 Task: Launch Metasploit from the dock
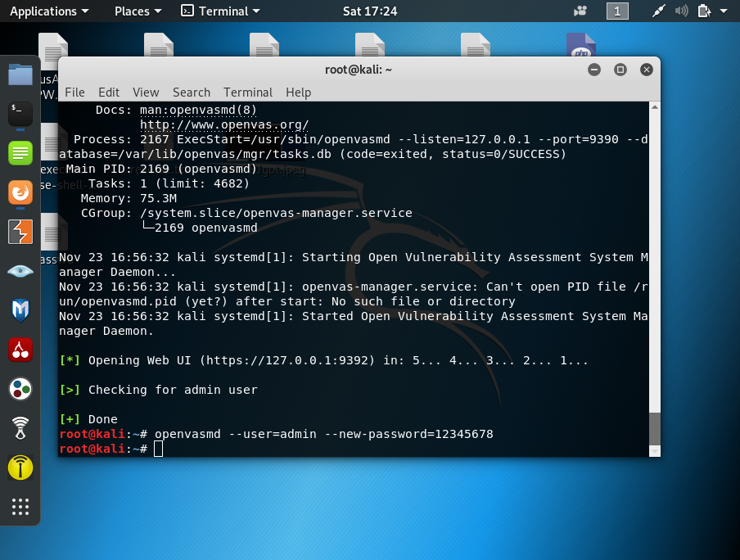20,310
